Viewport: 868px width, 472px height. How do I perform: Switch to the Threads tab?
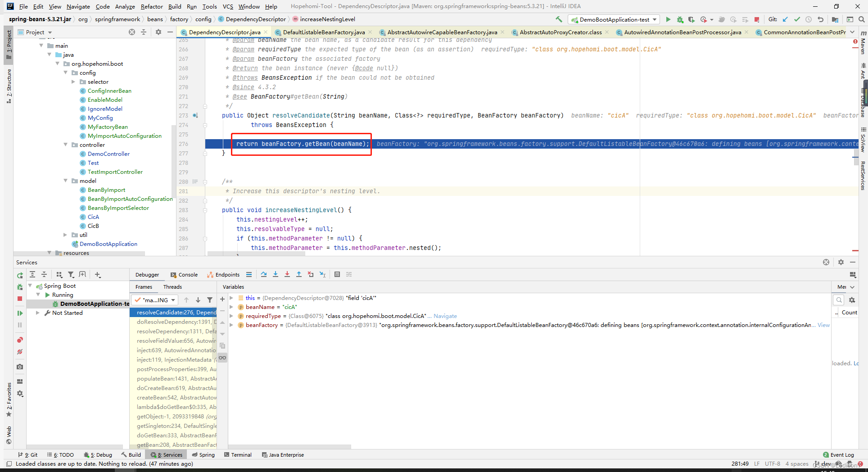click(172, 287)
